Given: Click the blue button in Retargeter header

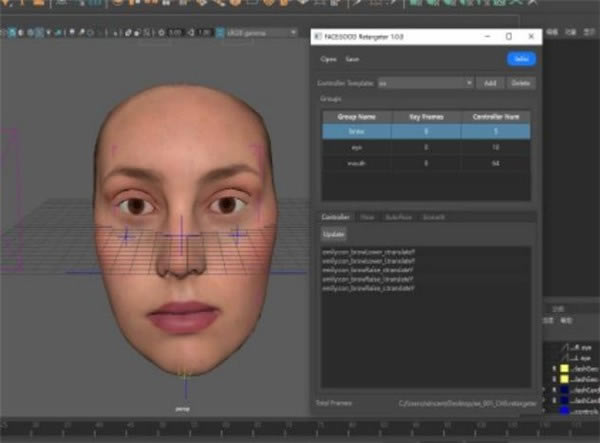Looking at the screenshot, I should click(x=521, y=59).
